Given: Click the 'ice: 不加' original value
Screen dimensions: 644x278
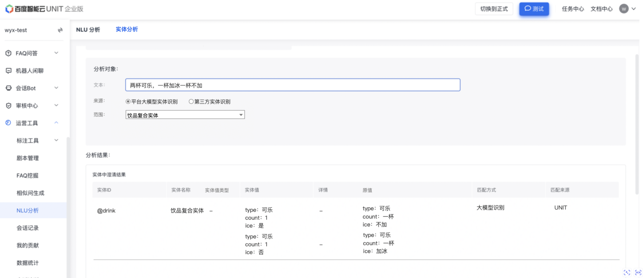Looking at the screenshot, I should click(375, 225).
